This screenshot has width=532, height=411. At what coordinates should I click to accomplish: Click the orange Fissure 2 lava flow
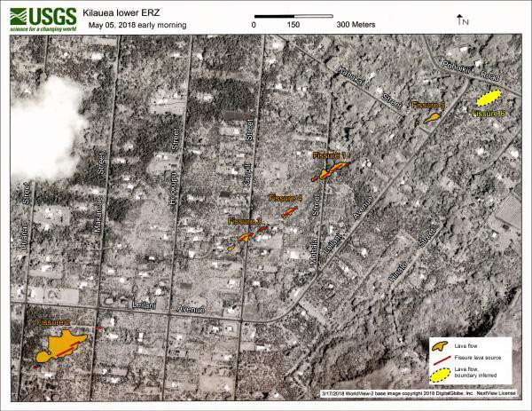point(59,344)
